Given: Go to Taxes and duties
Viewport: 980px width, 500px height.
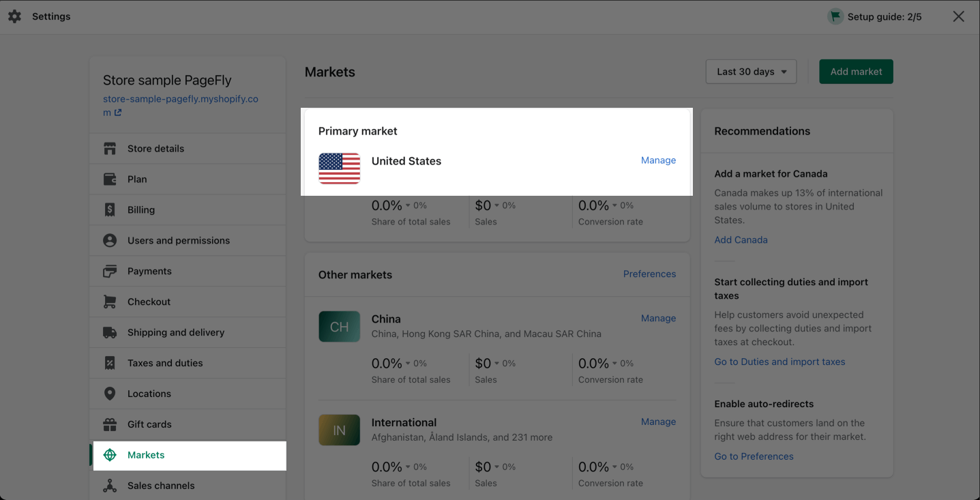Looking at the screenshot, I should point(188,363).
